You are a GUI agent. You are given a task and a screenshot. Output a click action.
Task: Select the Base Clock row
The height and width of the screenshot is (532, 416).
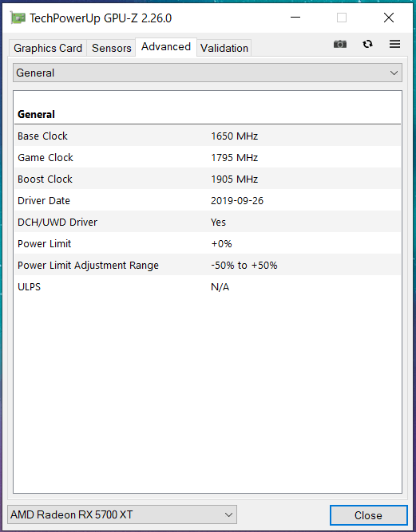[208, 136]
